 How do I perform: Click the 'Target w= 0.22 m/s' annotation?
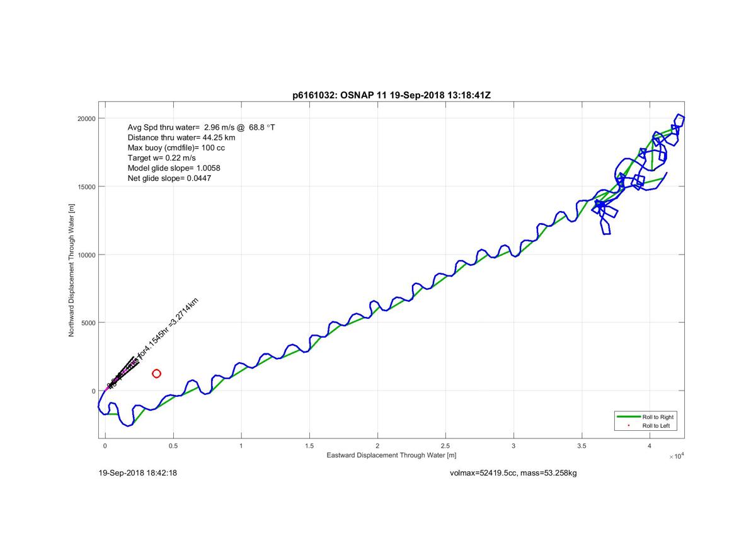point(161,157)
